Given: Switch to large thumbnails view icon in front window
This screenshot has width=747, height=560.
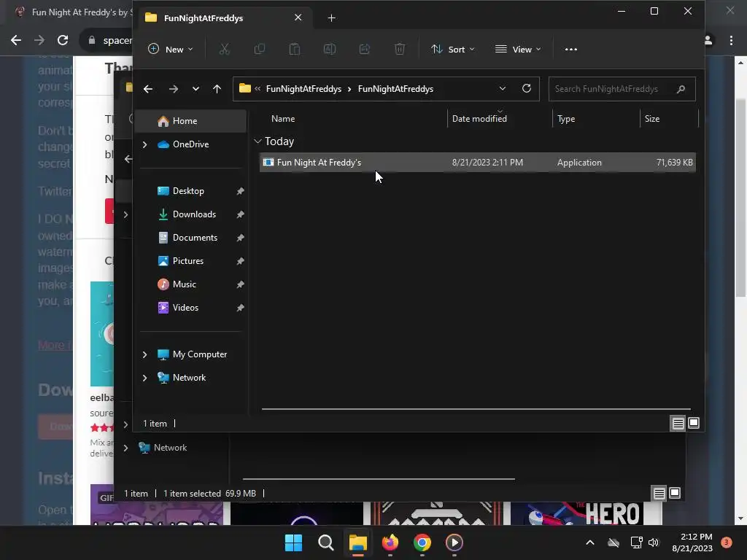Looking at the screenshot, I should 694,423.
